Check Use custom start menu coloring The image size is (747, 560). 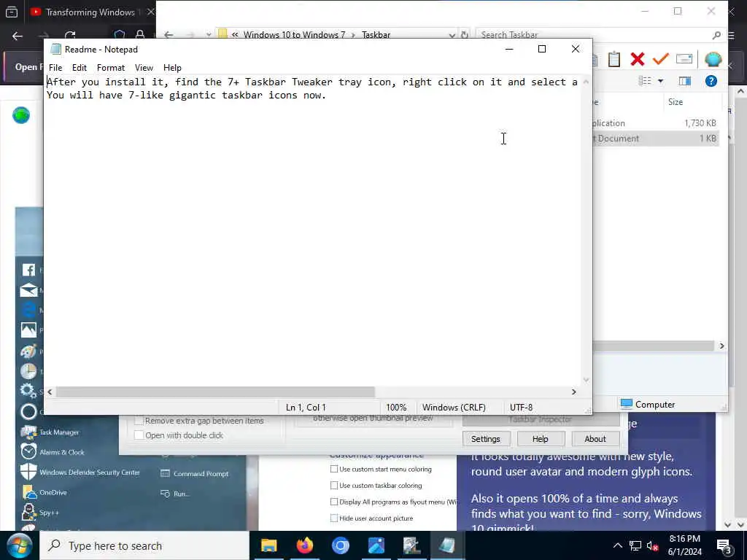(334, 469)
